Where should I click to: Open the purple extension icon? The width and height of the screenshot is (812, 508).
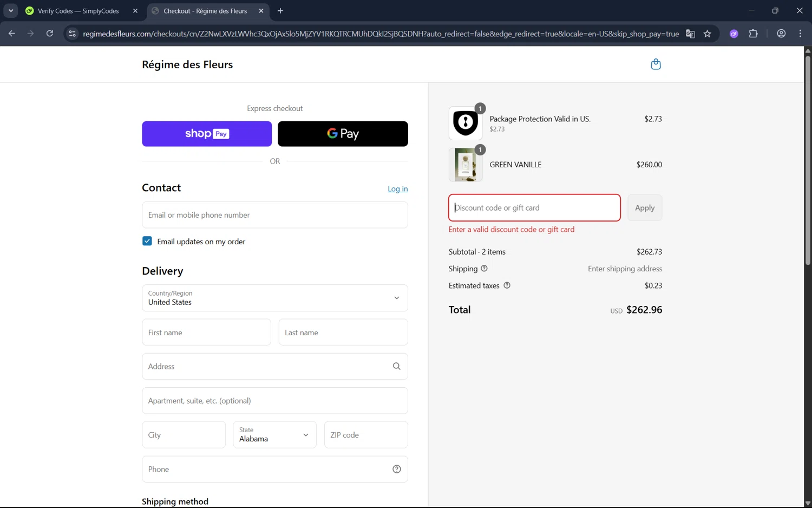734,34
